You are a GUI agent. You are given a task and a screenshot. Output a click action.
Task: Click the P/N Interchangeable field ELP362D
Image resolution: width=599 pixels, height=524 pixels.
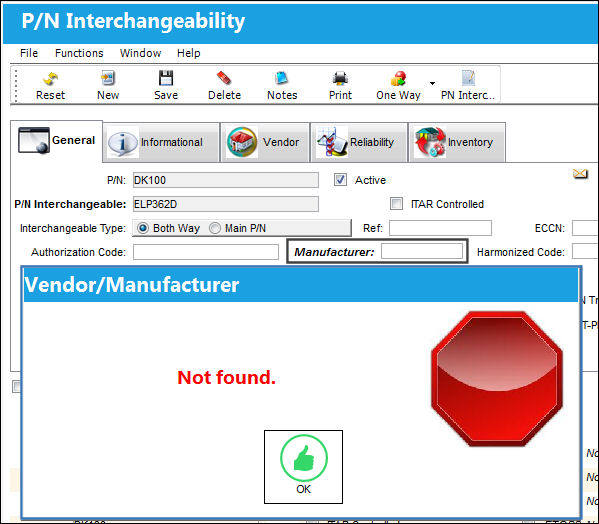[225, 204]
